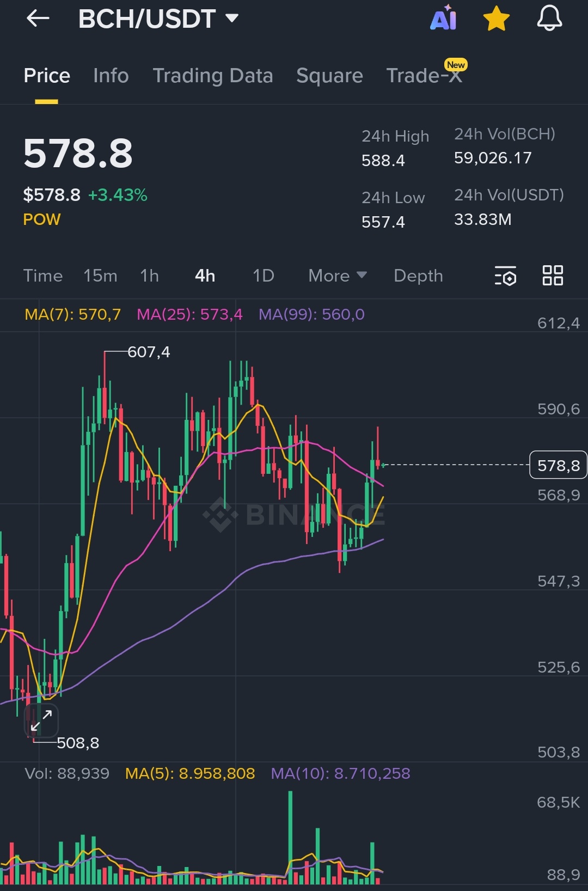This screenshot has height=891, width=588.
Task: Toggle the favorite star icon
Action: point(496,19)
